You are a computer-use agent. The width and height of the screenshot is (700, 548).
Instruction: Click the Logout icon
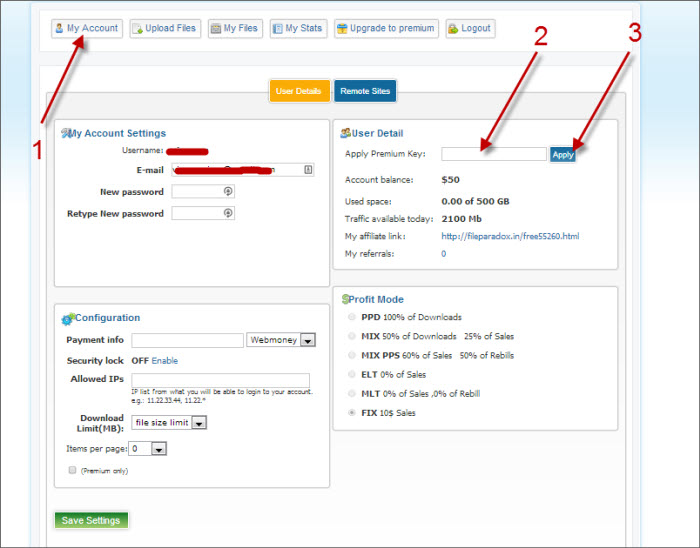(453, 28)
